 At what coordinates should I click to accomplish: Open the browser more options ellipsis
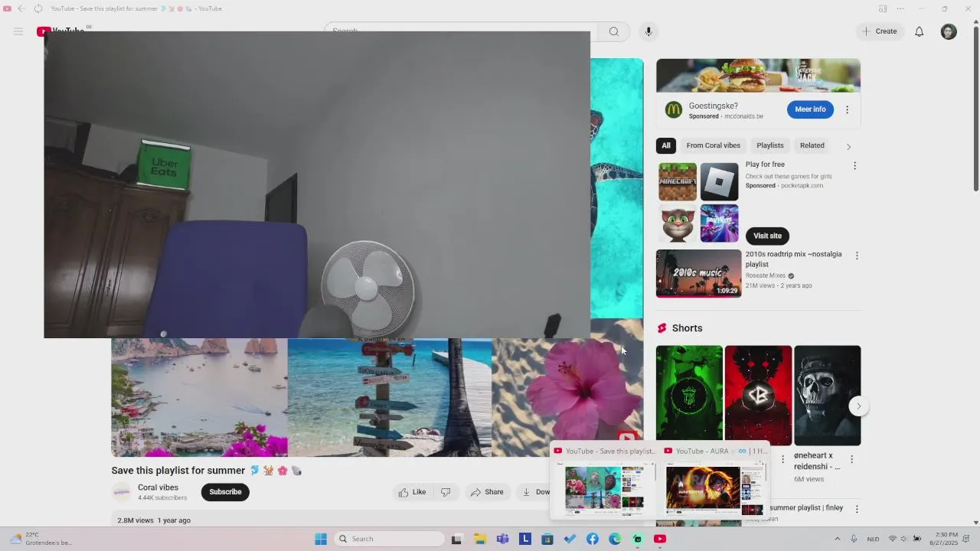point(900,8)
